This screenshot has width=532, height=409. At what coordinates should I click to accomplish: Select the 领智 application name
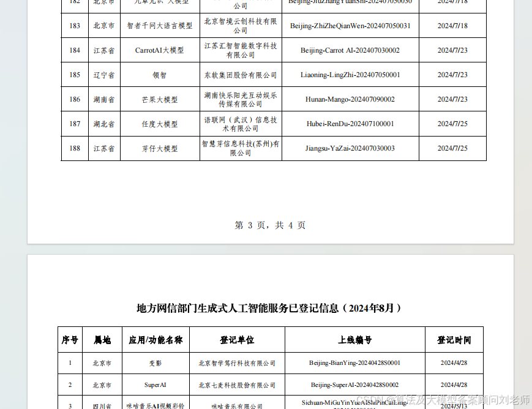tap(159, 75)
